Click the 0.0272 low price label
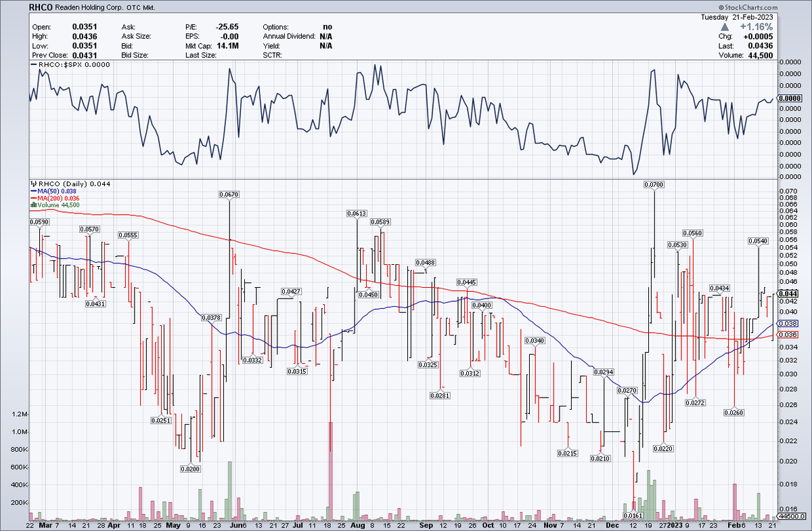The image size is (812, 531). (x=695, y=402)
